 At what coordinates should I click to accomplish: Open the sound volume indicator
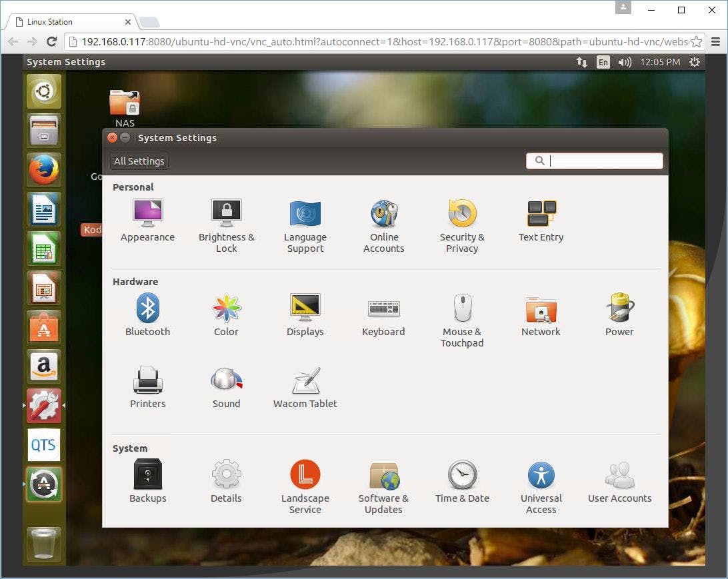coord(625,62)
